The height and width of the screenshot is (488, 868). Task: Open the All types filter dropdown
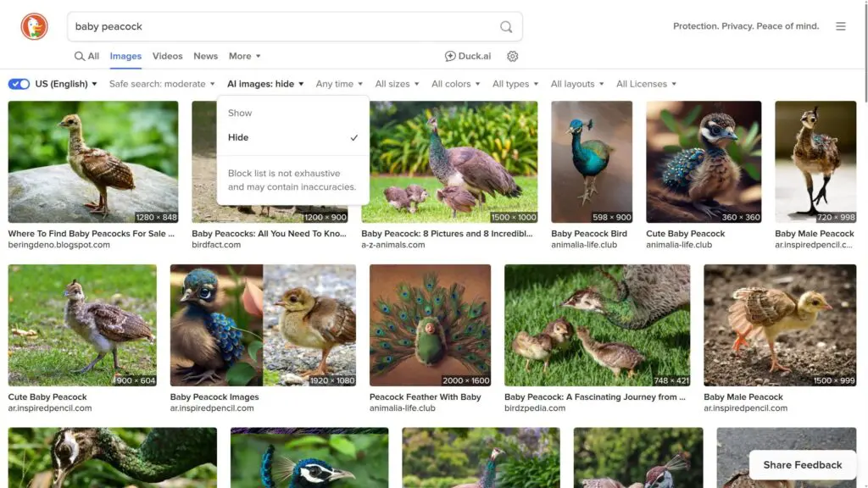(x=515, y=84)
